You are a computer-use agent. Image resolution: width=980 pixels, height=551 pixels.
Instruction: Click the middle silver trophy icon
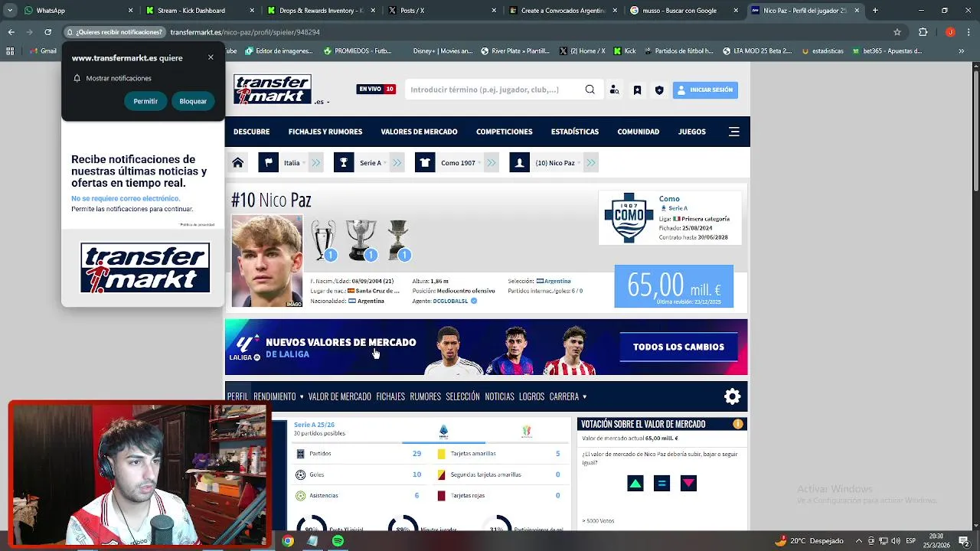(361, 240)
